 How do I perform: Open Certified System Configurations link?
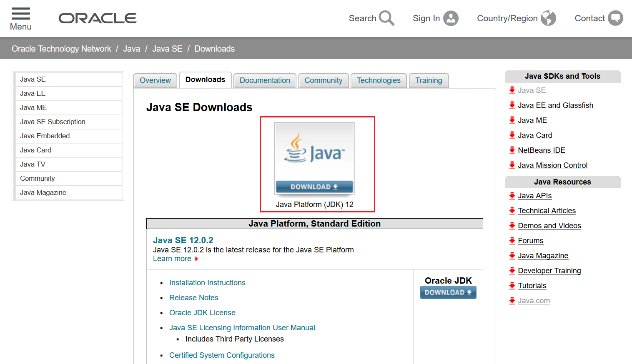pos(222,355)
